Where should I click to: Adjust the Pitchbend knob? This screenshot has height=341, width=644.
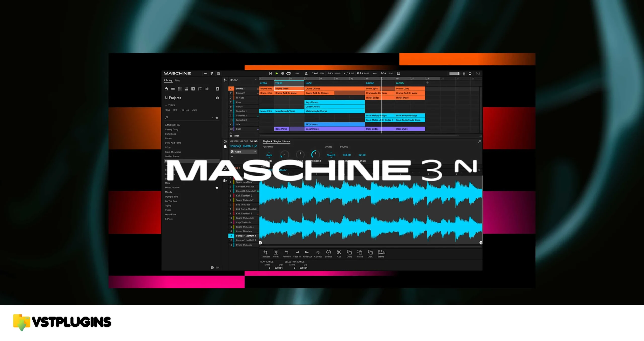pyautogui.click(x=315, y=154)
